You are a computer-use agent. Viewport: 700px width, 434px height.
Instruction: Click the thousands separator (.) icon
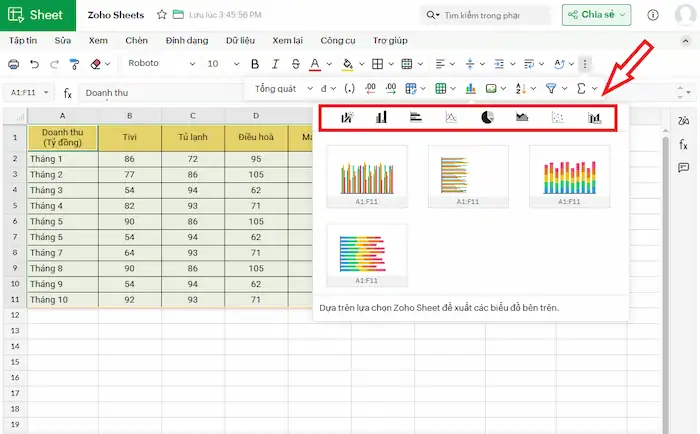click(x=350, y=88)
